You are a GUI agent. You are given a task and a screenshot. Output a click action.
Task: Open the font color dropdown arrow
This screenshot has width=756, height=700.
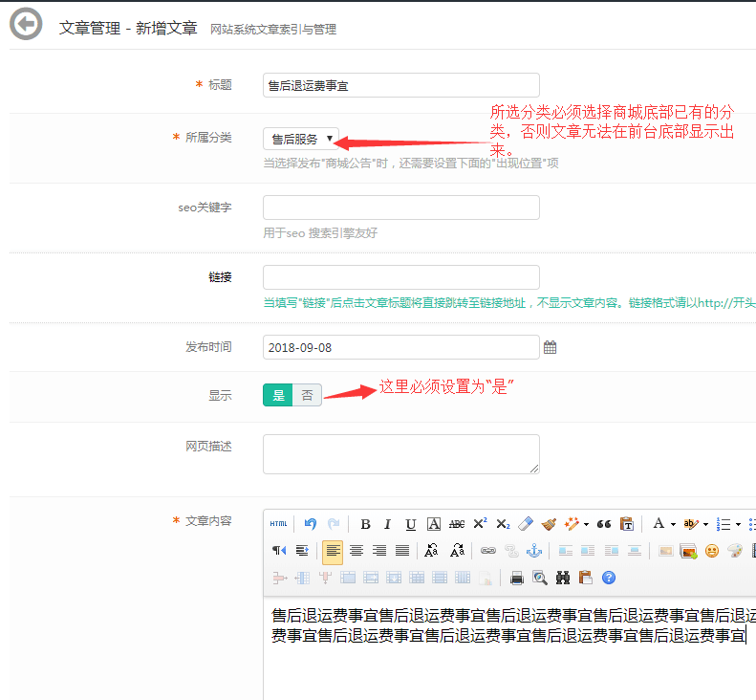673,524
